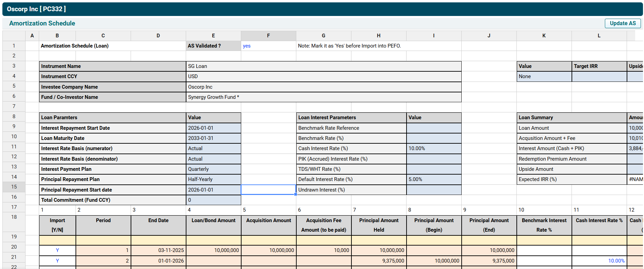Select the 'None' cell under Value header

pos(544,76)
